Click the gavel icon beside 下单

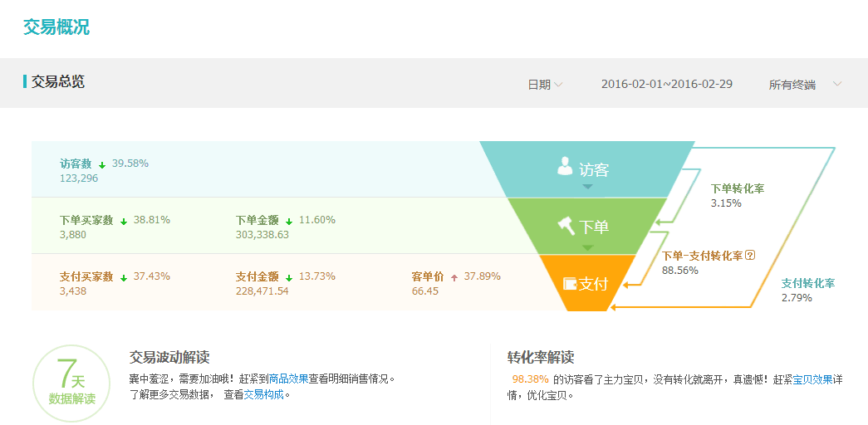[x=566, y=225]
